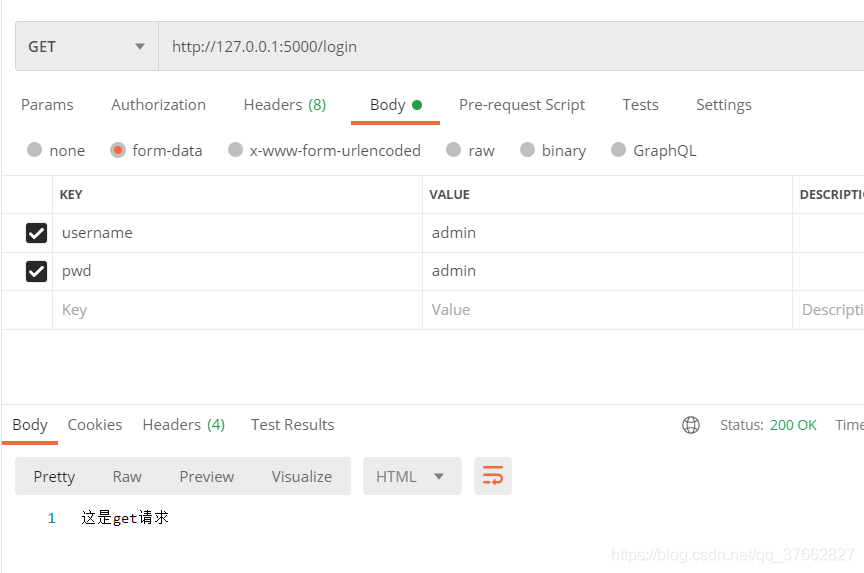Screen dimensions: 864x573
Task: Go to Pre-request Script tab
Action: (x=522, y=105)
